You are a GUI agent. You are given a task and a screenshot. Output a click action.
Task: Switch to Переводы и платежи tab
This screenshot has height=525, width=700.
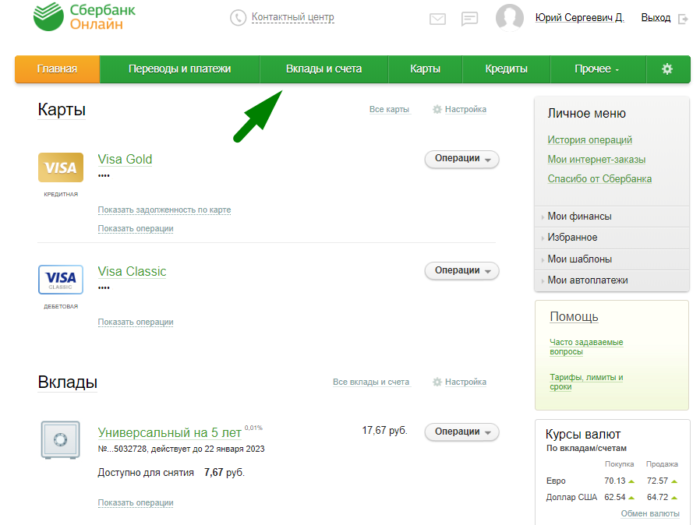(180, 69)
